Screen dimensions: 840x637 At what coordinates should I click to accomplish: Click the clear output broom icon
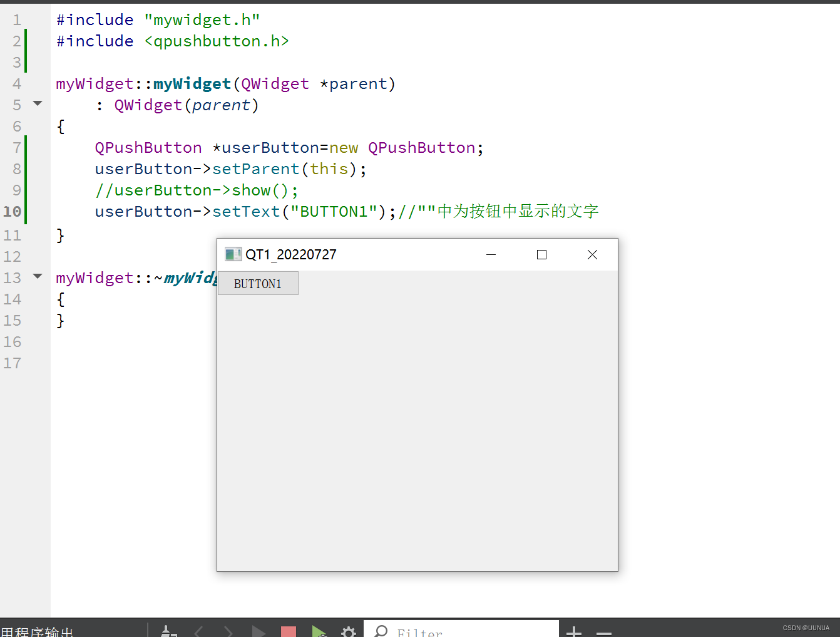[168, 631]
